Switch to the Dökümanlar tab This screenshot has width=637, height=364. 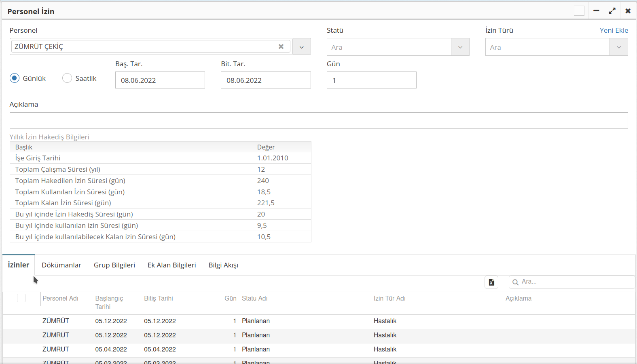point(61,265)
